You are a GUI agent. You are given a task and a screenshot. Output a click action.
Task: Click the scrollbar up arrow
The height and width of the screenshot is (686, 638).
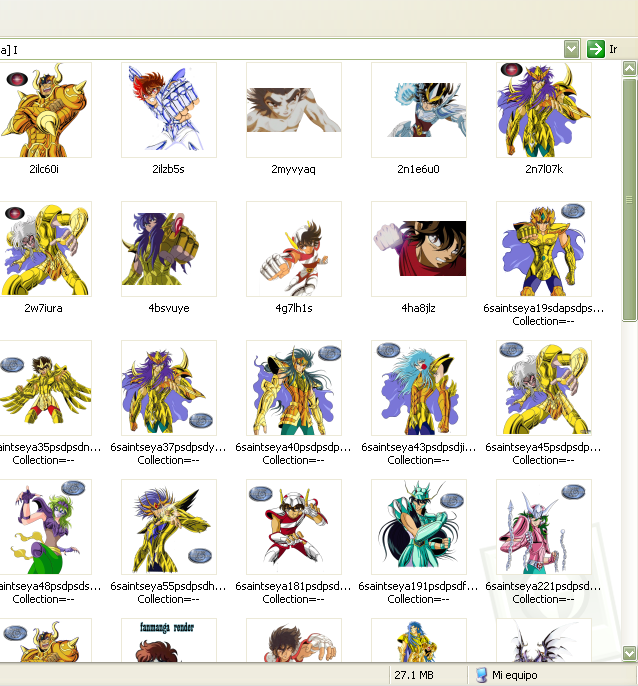[x=629, y=68]
